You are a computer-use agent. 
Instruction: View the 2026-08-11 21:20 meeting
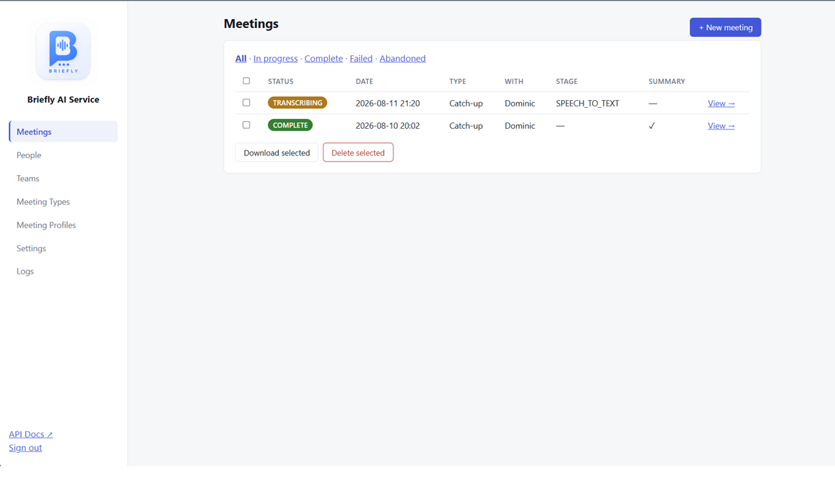pyautogui.click(x=721, y=103)
